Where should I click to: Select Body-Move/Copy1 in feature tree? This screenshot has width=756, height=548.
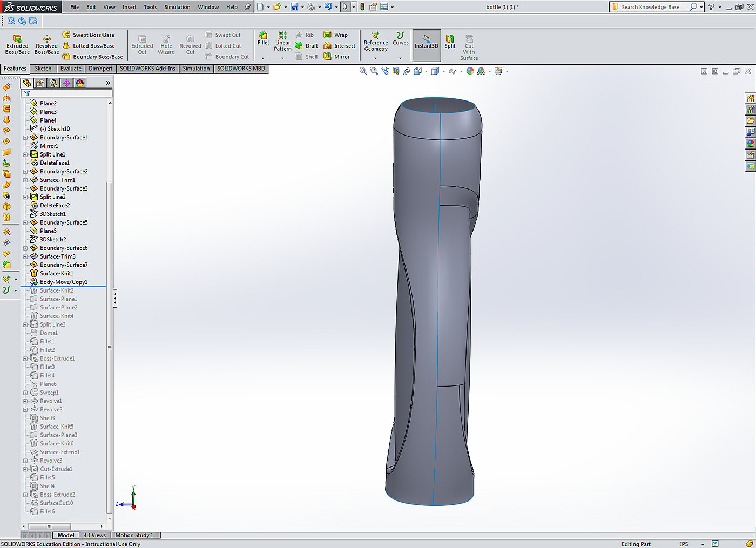pyautogui.click(x=63, y=282)
